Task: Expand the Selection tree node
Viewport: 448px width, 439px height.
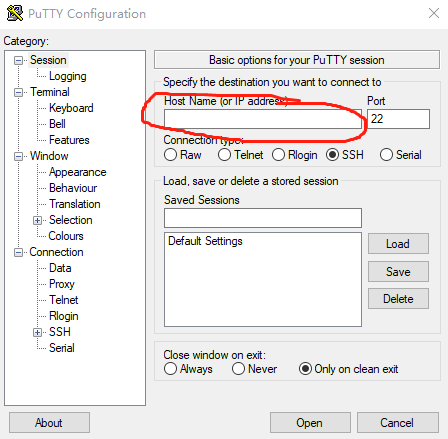Action: 37,220
